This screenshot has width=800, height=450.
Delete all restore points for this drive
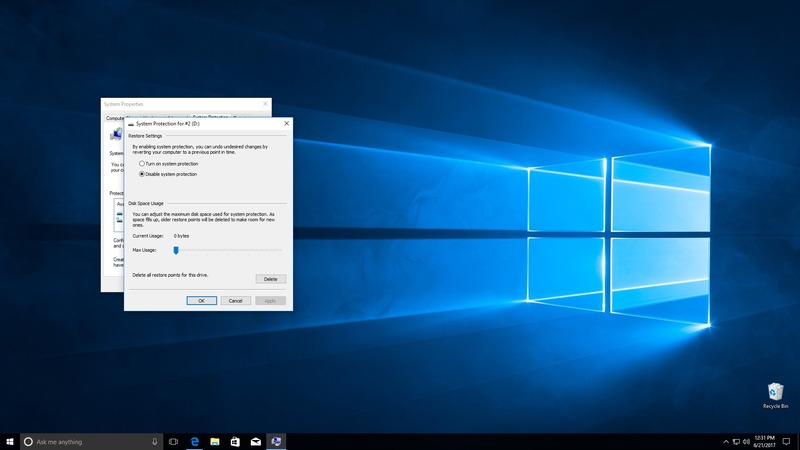[270, 279]
